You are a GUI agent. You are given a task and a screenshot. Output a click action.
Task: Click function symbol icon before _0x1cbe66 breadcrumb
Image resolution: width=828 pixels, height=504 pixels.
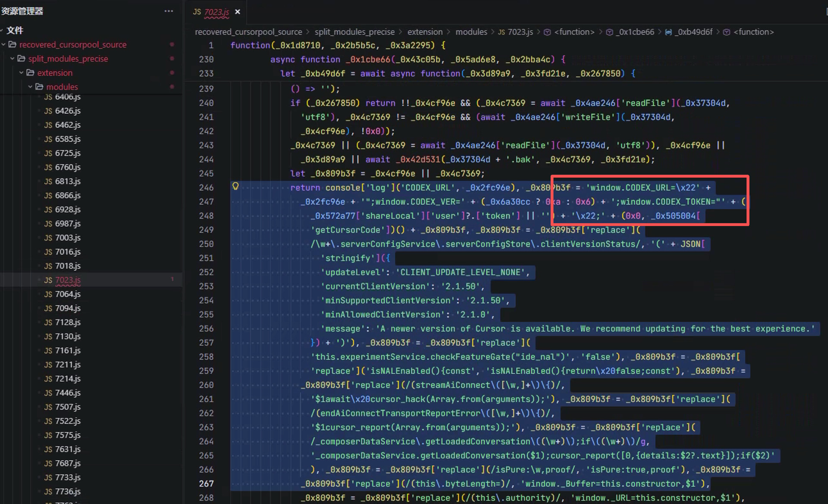[x=609, y=32]
